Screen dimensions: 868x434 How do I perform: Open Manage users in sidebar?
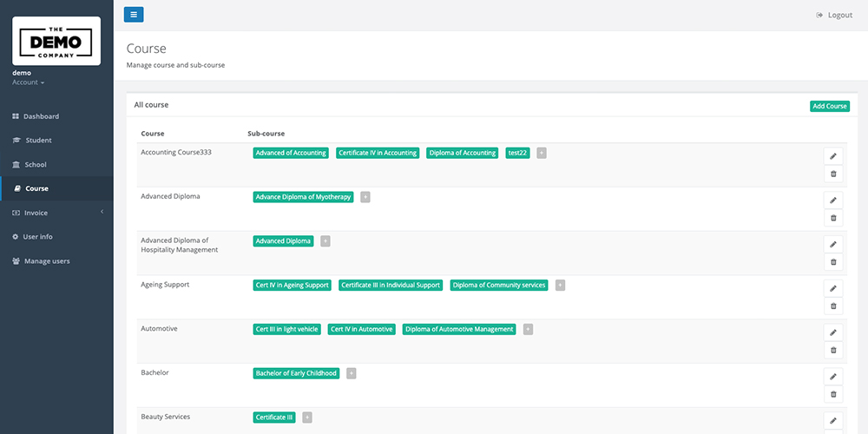[x=47, y=260]
